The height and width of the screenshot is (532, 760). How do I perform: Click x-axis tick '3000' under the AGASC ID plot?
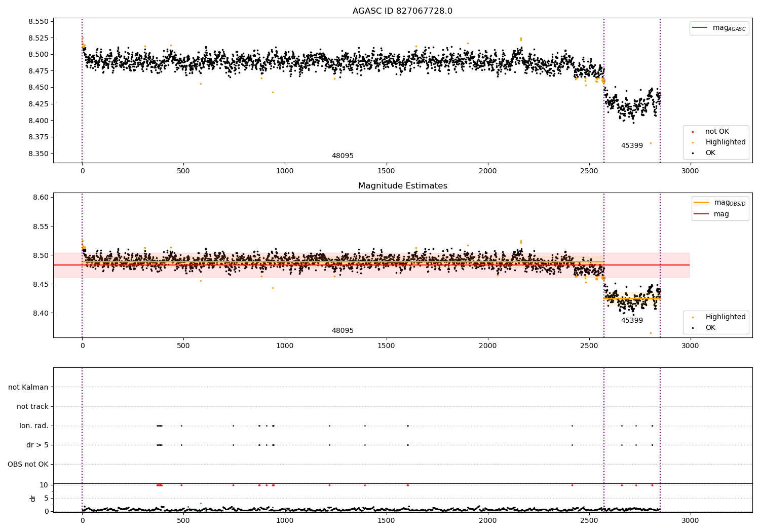pos(690,171)
